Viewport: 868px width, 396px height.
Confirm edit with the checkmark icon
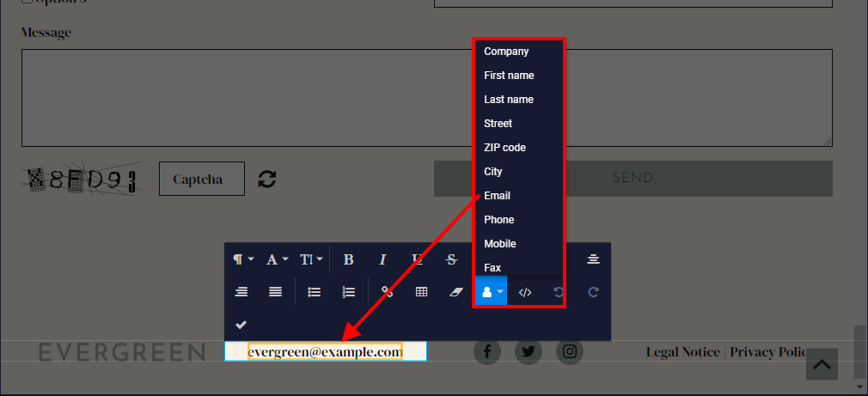coord(241,325)
